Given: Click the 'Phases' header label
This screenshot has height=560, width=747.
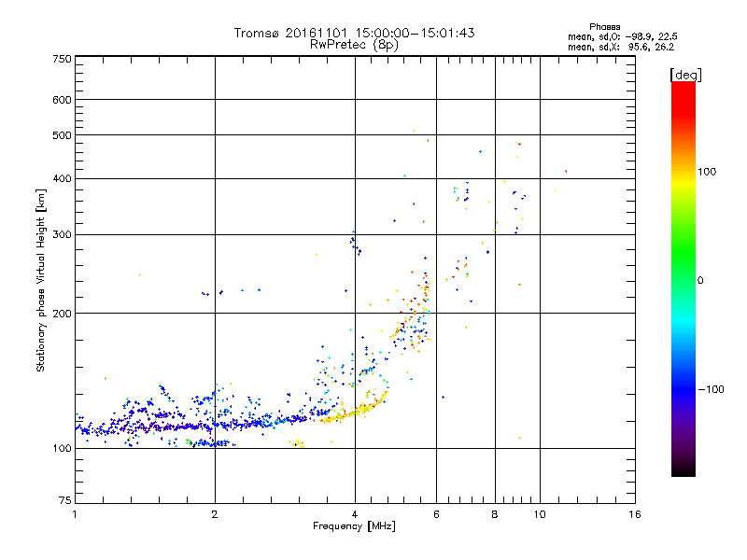Looking at the screenshot, I should (x=604, y=27).
